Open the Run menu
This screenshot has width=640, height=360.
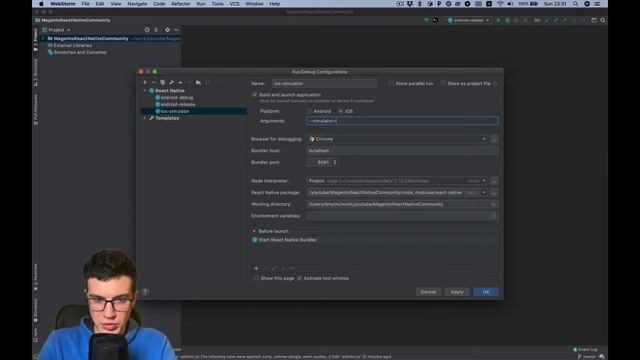pos(201,4)
